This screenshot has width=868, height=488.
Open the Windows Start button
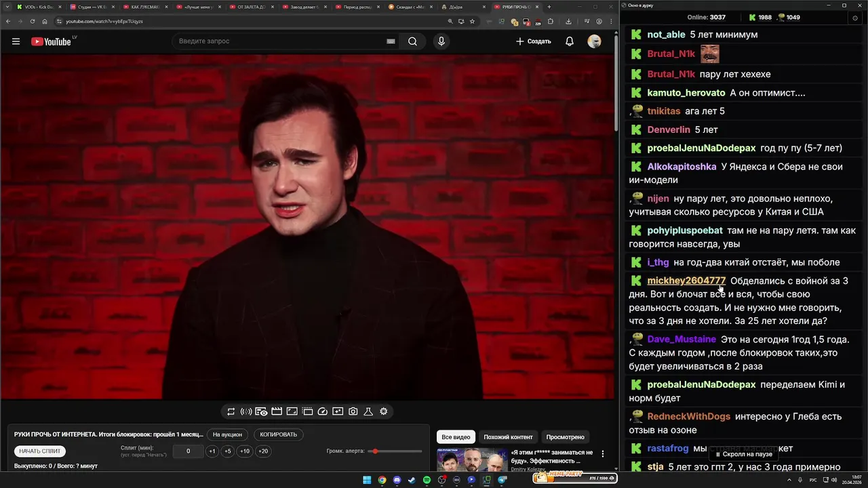tap(367, 480)
